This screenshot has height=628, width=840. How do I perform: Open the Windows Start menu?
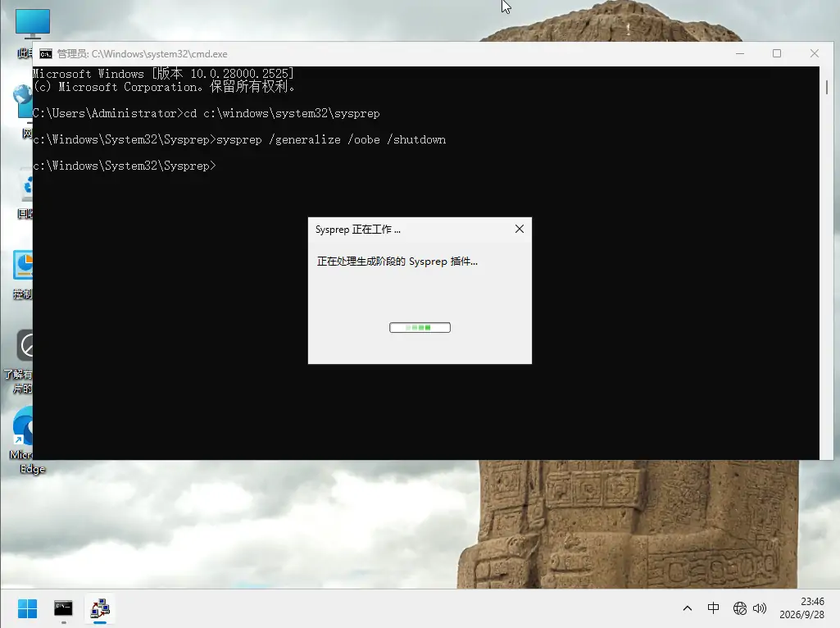(x=27, y=608)
